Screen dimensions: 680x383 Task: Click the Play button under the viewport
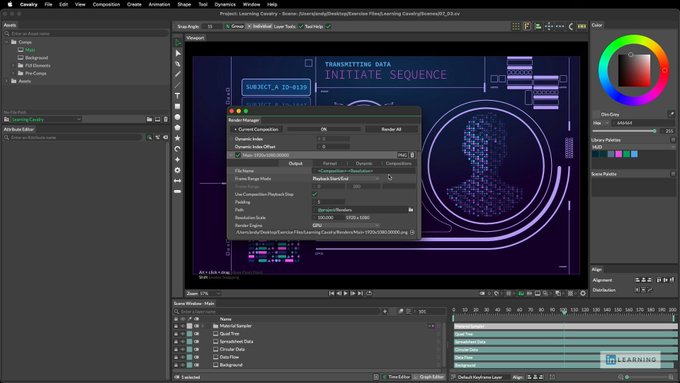pyautogui.click(x=346, y=293)
